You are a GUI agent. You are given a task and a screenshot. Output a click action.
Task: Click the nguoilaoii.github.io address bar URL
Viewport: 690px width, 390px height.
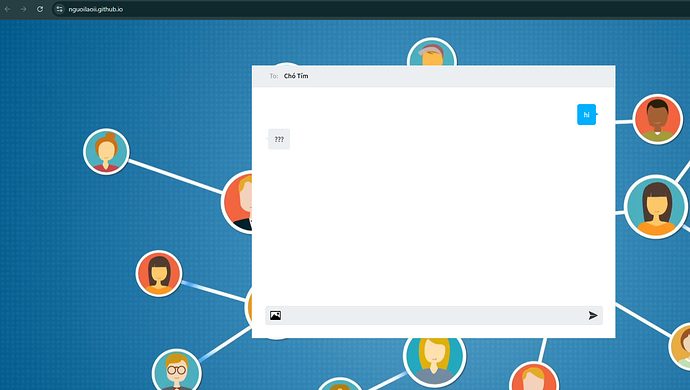pos(95,9)
